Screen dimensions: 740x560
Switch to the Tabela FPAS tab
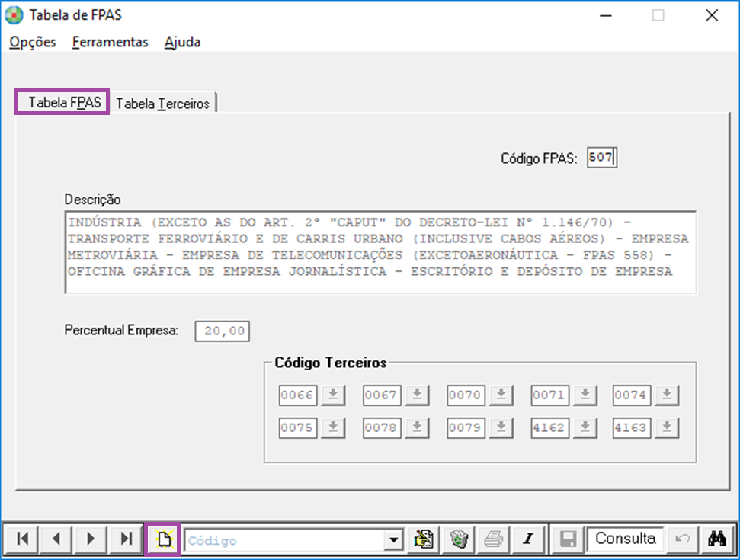point(62,102)
